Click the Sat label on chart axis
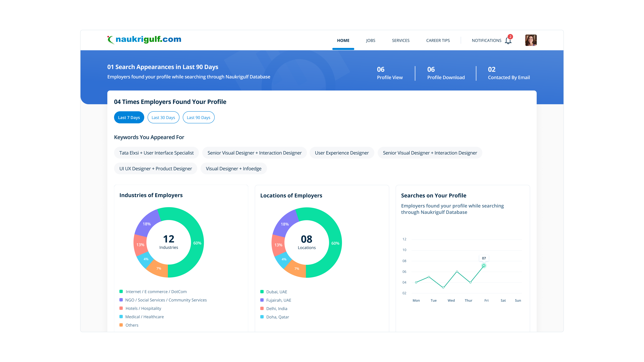644x362 pixels. [503, 300]
